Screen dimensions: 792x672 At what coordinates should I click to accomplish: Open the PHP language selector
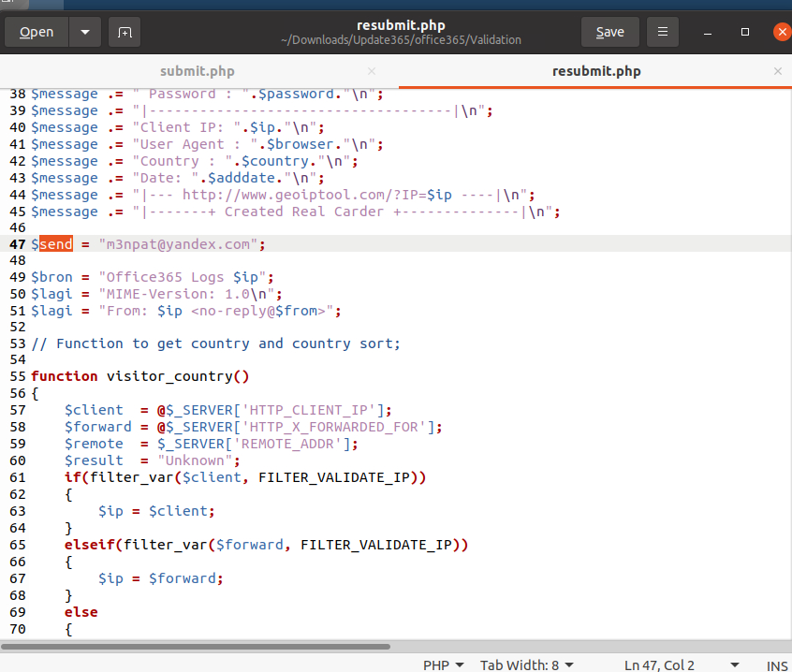pos(444,665)
